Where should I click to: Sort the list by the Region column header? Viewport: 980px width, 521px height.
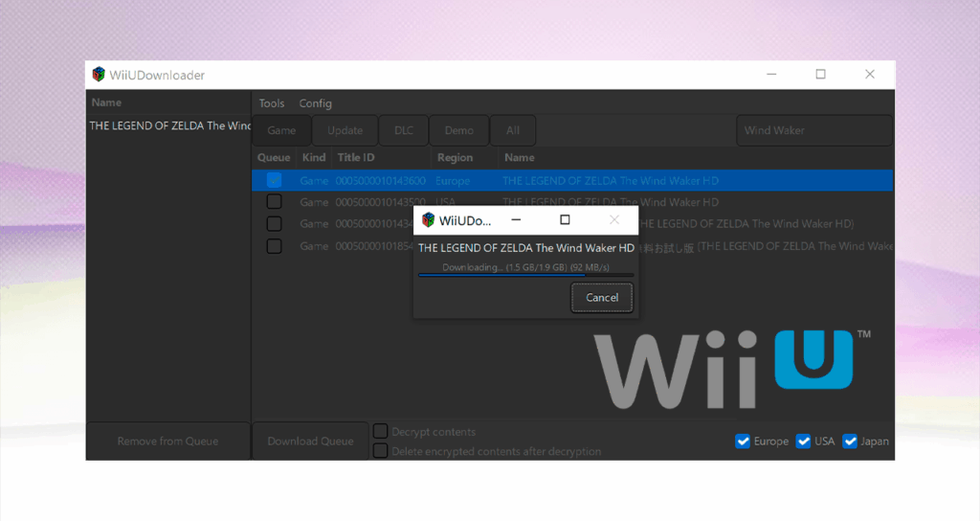tap(456, 157)
